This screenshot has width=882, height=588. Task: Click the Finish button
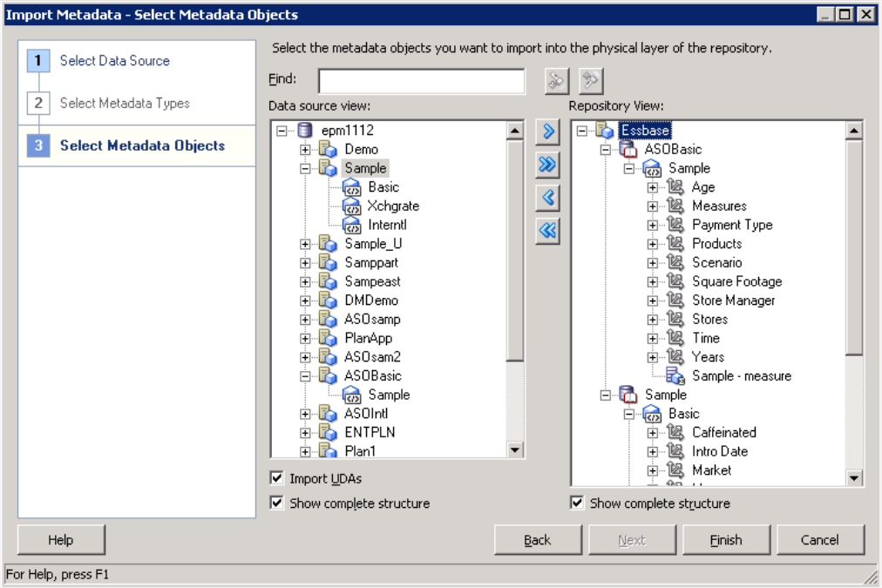tap(725, 540)
